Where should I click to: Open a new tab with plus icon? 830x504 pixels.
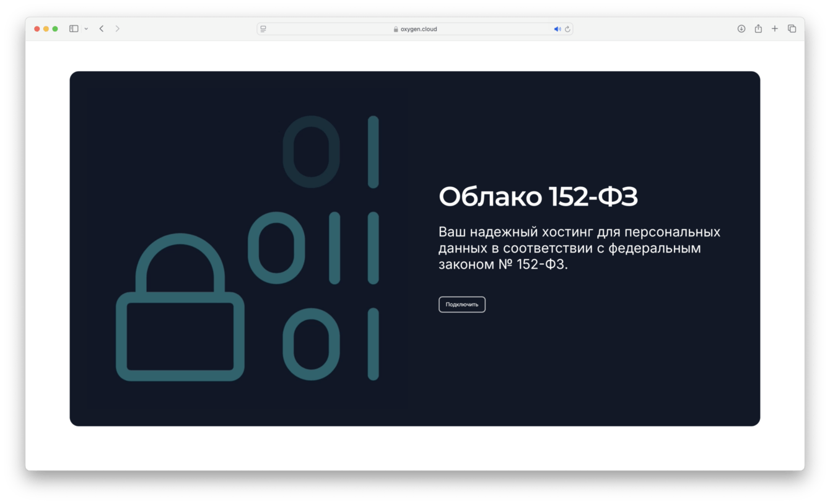click(775, 28)
